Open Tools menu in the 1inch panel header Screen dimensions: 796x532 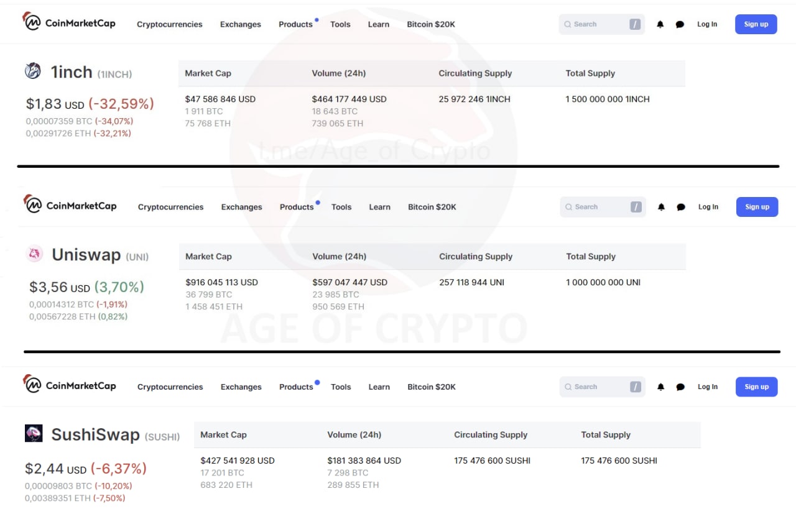click(x=340, y=24)
